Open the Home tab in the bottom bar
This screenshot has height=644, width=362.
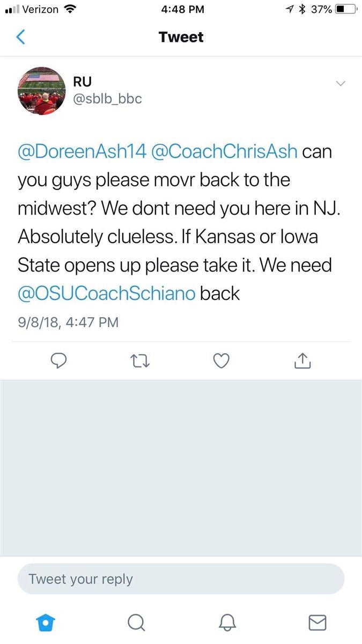coord(46,622)
